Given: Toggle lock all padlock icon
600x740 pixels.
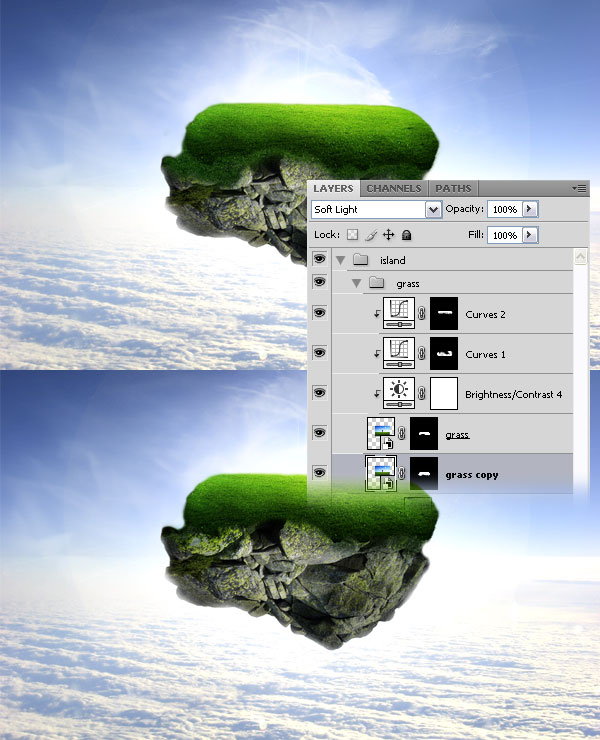Looking at the screenshot, I should (x=406, y=235).
